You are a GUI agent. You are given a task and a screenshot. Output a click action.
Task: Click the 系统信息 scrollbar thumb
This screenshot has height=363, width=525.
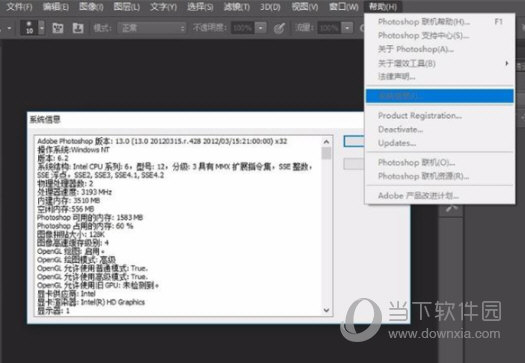point(326,153)
